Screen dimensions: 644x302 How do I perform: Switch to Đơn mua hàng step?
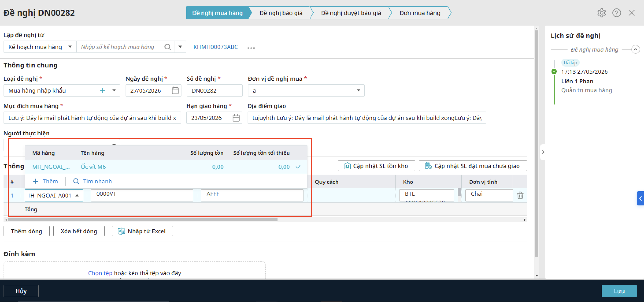420,13
